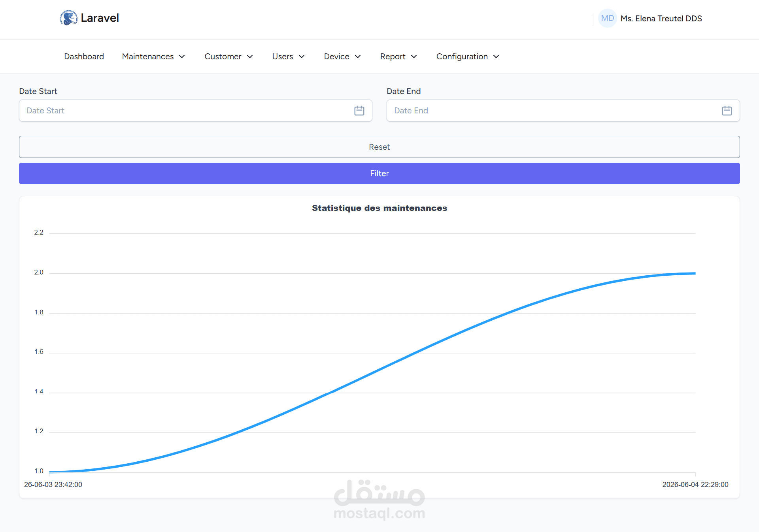
Task: Click the x-axis label 26-06-03 23:42:00
Action: 53,485
